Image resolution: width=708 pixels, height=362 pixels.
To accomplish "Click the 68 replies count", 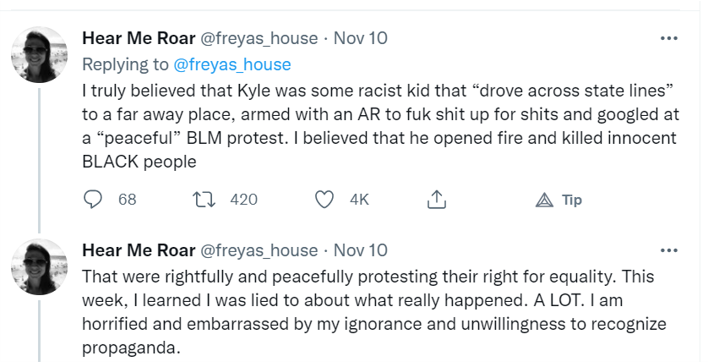I will [127, 200].
